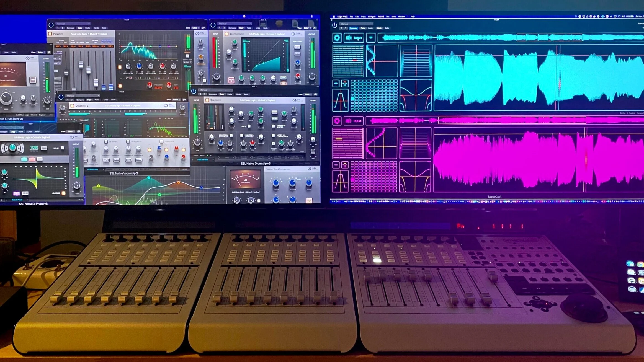The height and width of the screenshot is (362, 644).
Task: Bypass the X-ValveComp plugin with power button
Action: [213, 25]
